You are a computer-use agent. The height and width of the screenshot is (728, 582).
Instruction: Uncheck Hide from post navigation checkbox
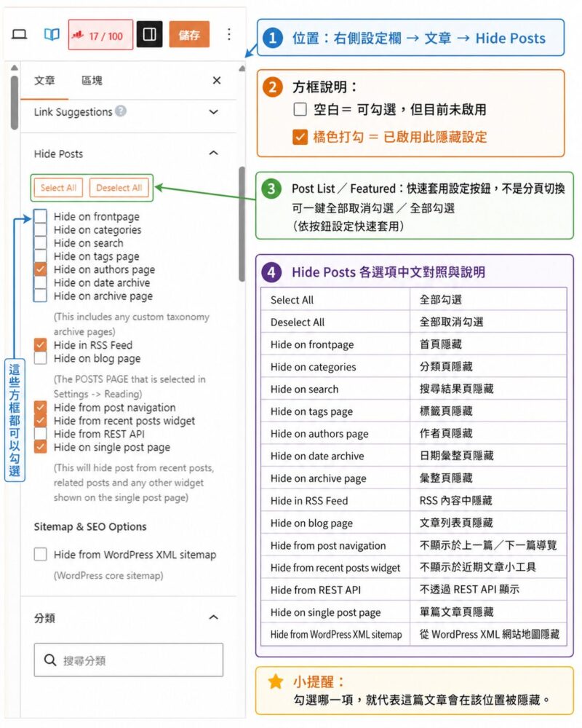pos(41,407)
